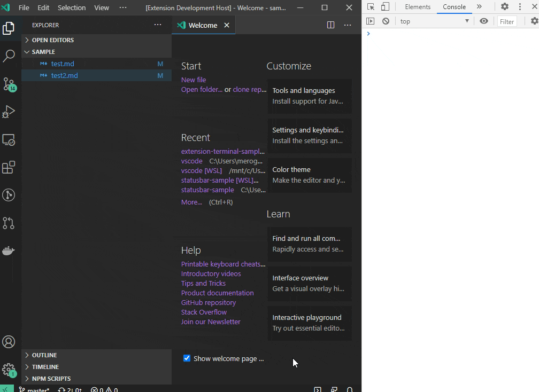Open the Manage gear icon in activity bar

pyautogui.click(x=9, y=370)
